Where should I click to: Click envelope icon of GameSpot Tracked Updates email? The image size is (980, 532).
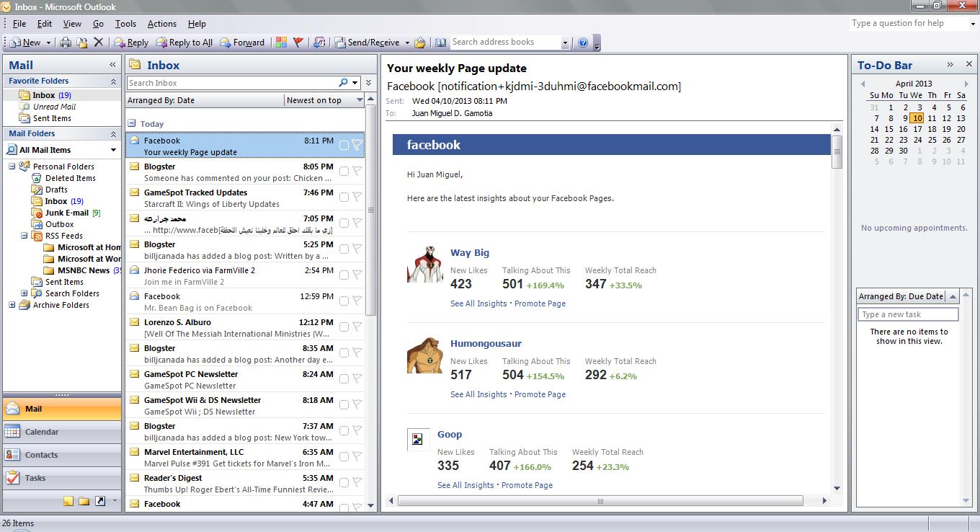click(x=134, y=192)
